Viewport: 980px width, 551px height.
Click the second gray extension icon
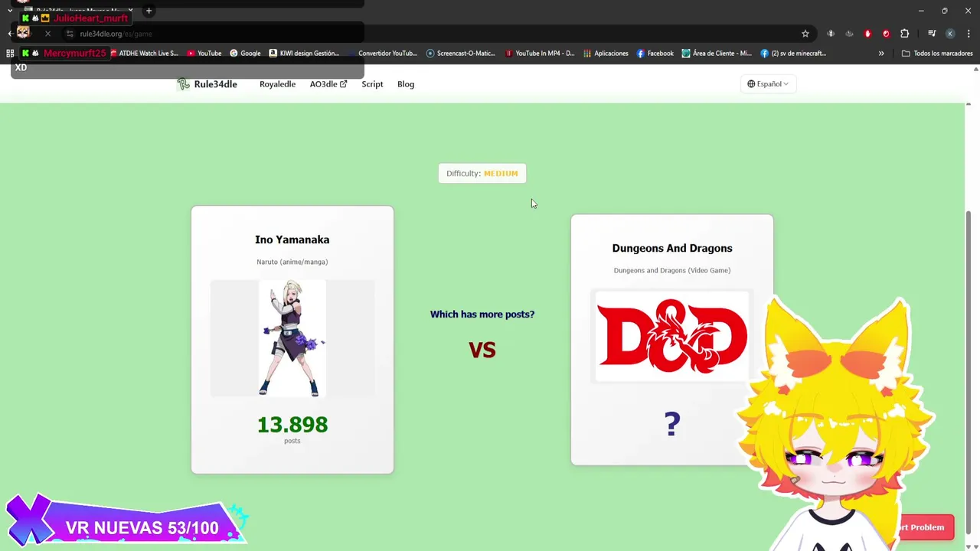tap(849, 34)
